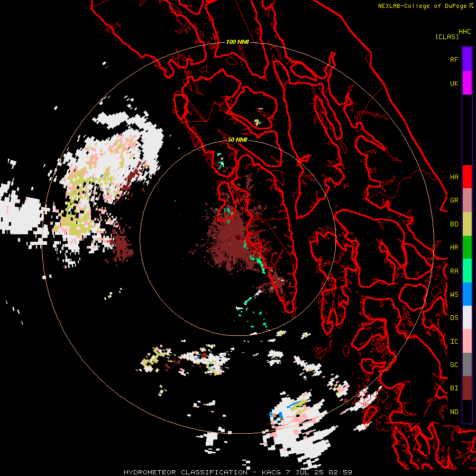Click the UK legend label

[x=454, y=83]
